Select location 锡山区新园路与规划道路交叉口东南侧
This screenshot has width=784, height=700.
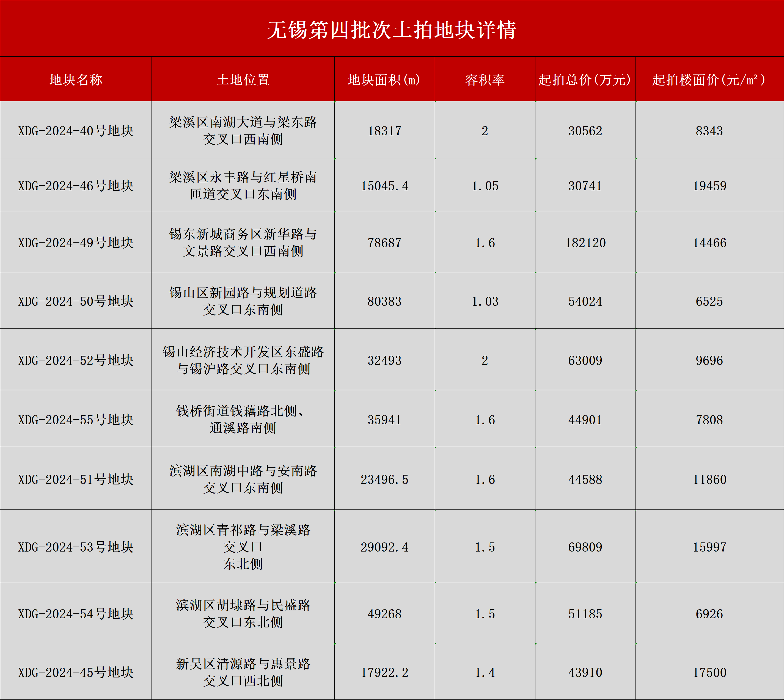(x=243, y=301)
